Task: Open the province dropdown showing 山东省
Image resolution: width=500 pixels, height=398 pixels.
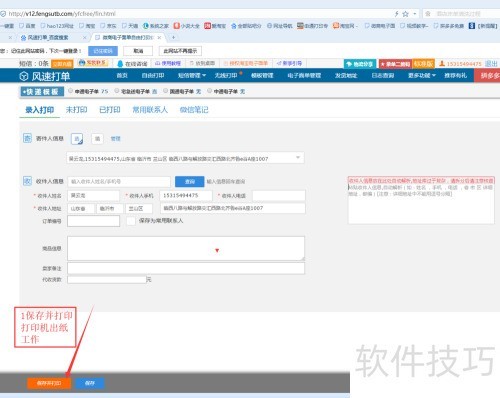Action: click(81, 208)
